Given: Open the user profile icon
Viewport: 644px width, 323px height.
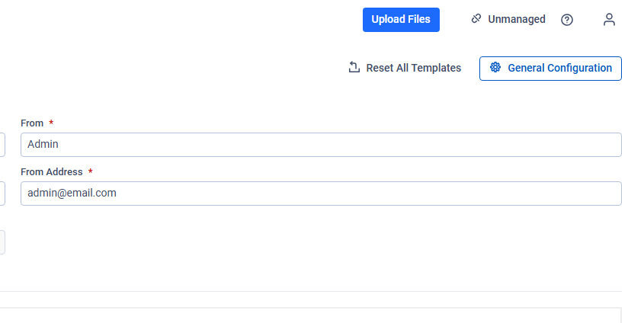Looking at the screenshot, I should click(609, 20).
